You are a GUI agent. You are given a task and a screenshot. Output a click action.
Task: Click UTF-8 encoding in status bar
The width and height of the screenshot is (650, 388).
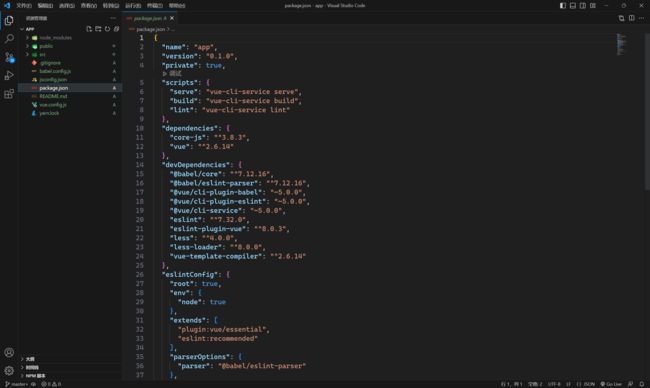[x=554, y=384]
